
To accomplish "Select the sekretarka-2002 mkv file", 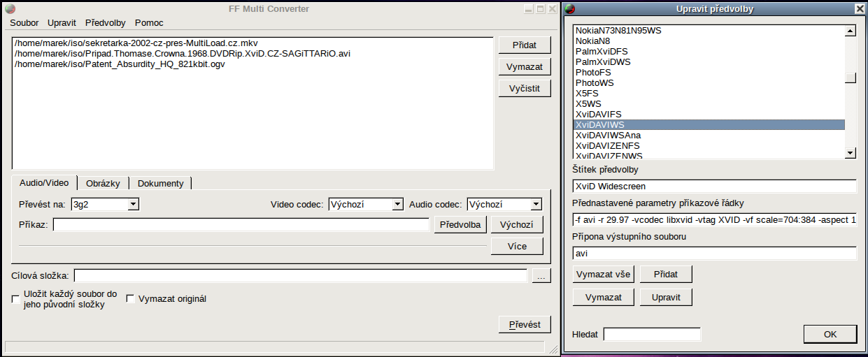I will (x=136, y=43).
